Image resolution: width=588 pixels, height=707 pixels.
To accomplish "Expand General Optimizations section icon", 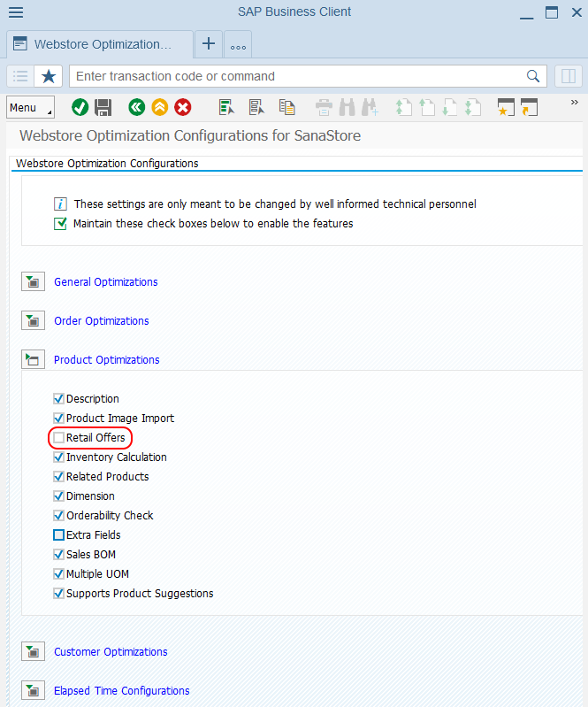I will 33,281.
